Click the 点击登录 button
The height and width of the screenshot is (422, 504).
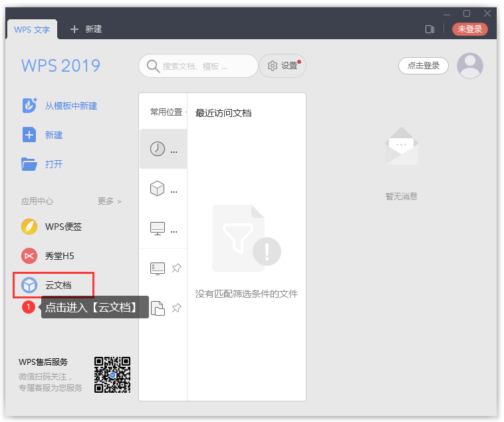tap(424, 66)
